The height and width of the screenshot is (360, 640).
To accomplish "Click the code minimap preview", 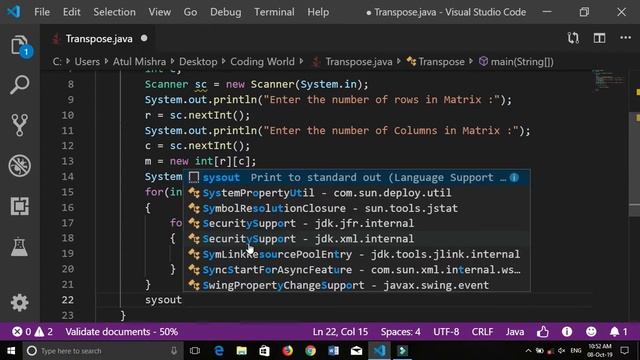I will click(x=608, y=80).
